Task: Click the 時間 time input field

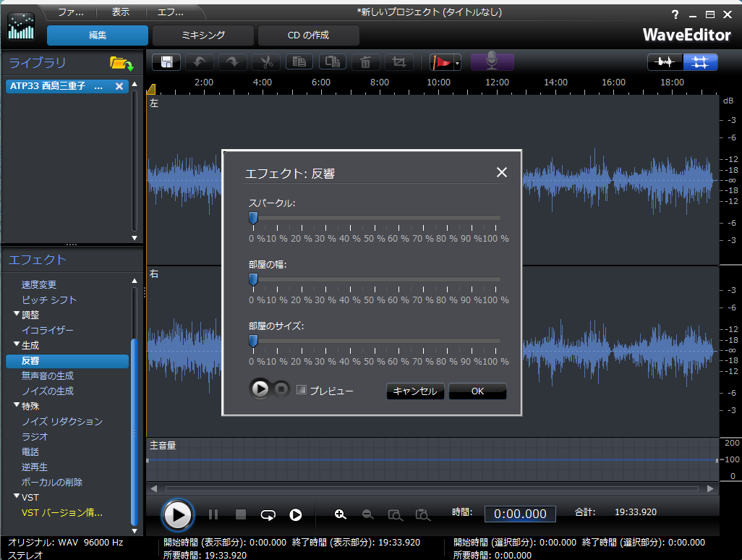Action: (x=520, y=514)
